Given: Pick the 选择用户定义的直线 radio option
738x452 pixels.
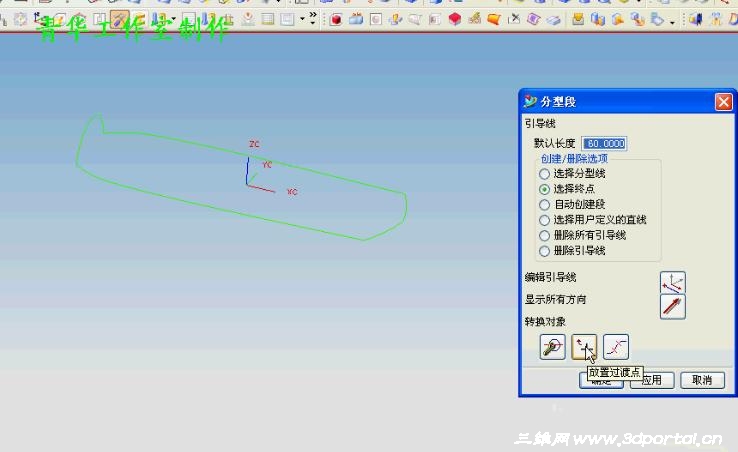Looking at the screenshot, I should click(x=545, y=220).
